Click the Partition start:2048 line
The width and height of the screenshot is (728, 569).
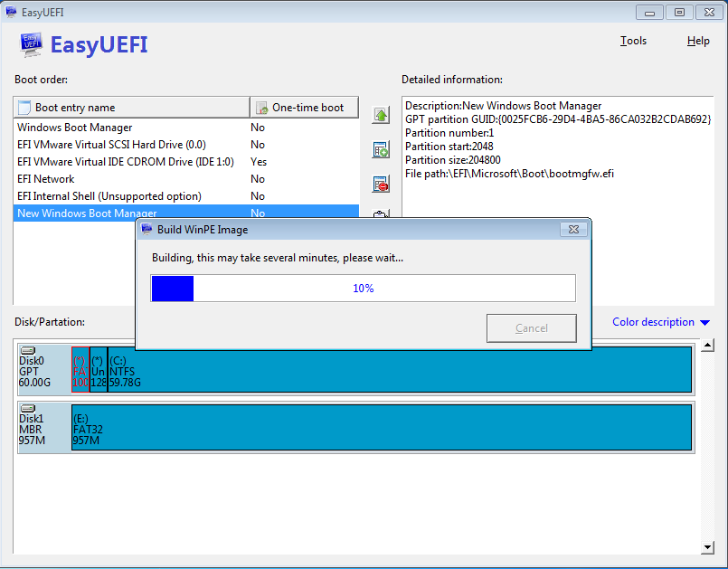[449, 147]
